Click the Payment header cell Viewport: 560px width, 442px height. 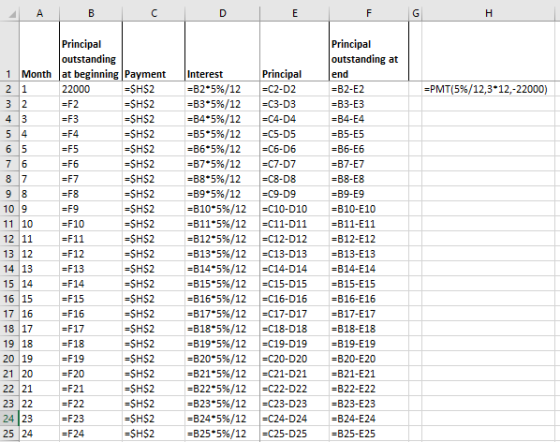(154, 51)
